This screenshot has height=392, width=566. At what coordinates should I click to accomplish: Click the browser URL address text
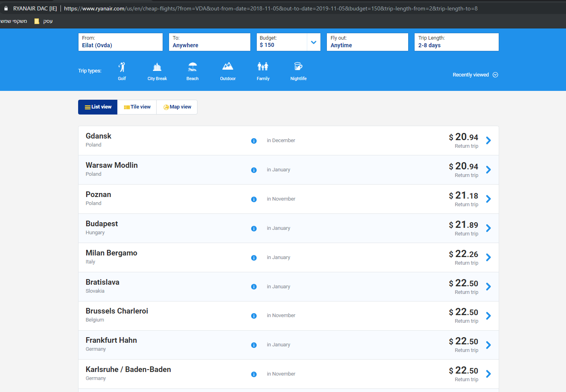click(x=271, y=8)
